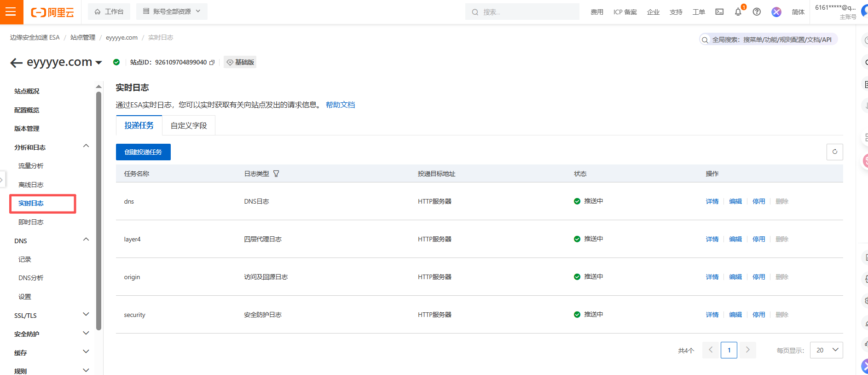Click 停用 for the dns task

click(758, 201)
